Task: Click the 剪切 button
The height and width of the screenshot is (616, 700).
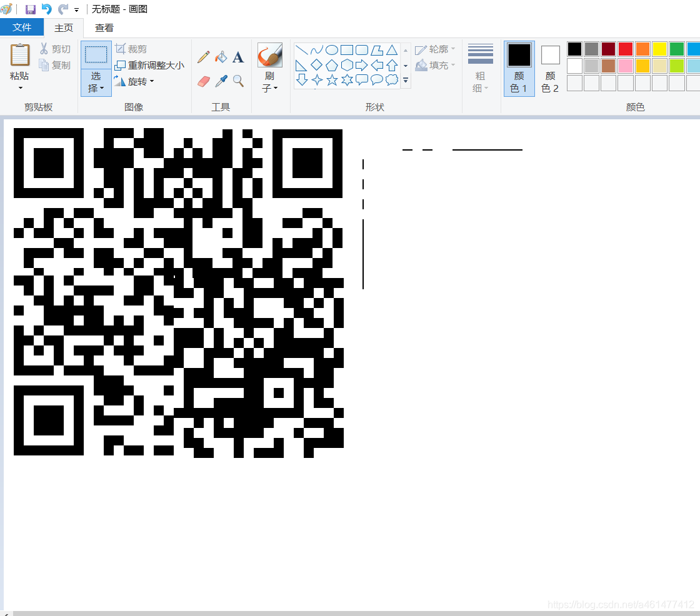Action: (56, 49)
